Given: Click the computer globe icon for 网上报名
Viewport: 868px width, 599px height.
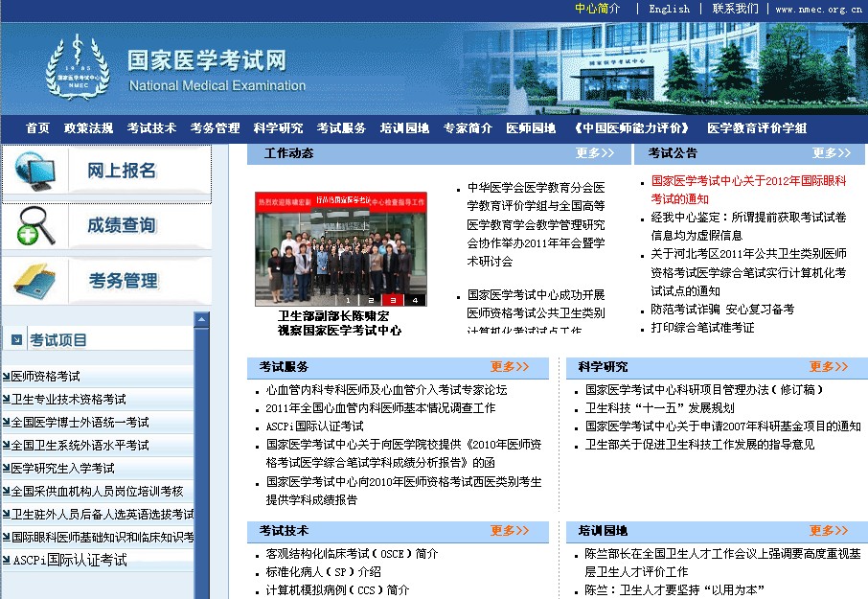Looking at the screenshot, I should coord(35,171).
